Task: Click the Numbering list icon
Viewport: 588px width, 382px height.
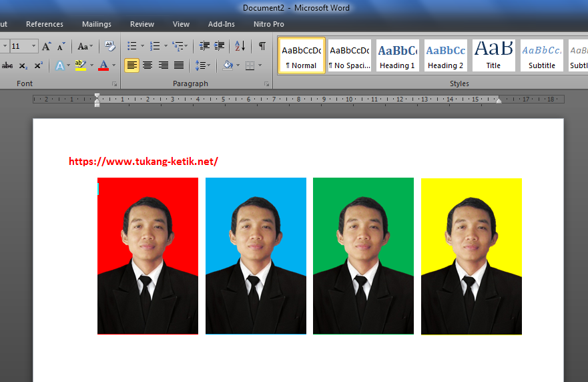Action: click(154, 46)
